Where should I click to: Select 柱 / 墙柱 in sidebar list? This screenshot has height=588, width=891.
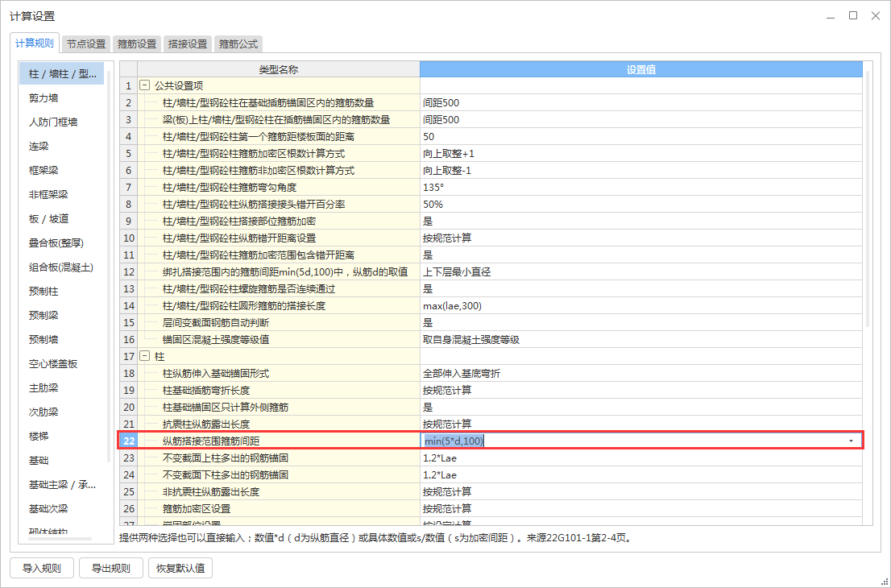62,74
